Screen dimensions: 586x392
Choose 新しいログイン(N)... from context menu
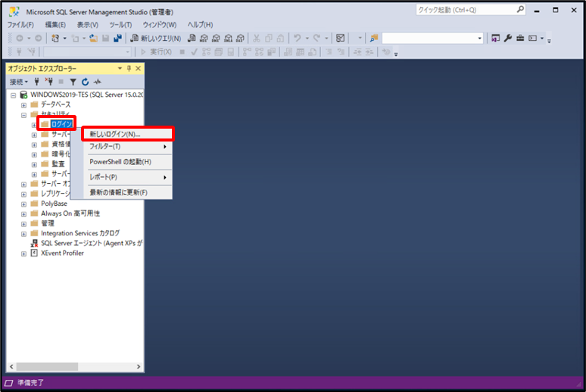tap(127, 134)
